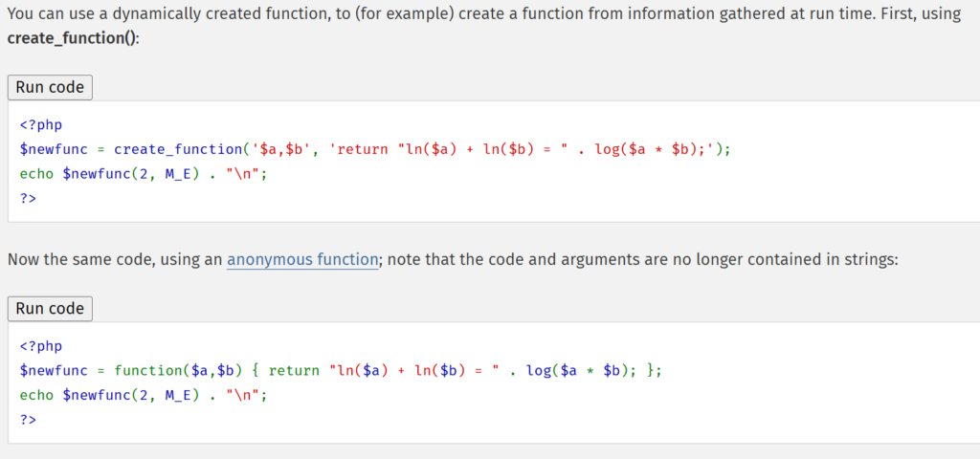980x459 pixels.
Task: Click the closing ?> tag of the second snippet
Action: coord(28,419)
